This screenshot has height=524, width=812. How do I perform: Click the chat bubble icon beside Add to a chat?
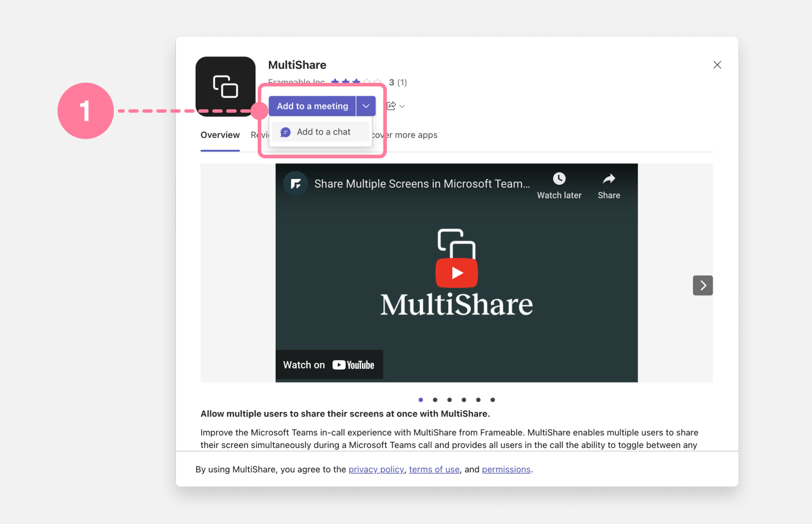tap(285, 131)
